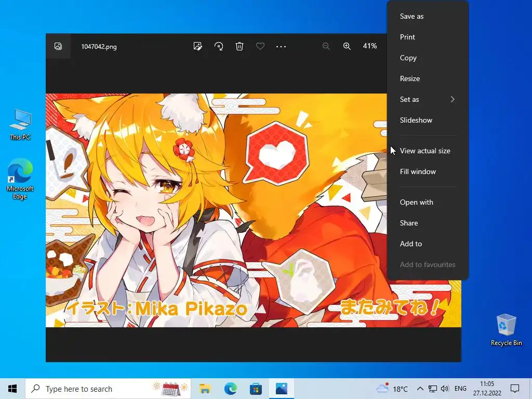
Task: Open the clock showing 11:05
Action: 487,389
